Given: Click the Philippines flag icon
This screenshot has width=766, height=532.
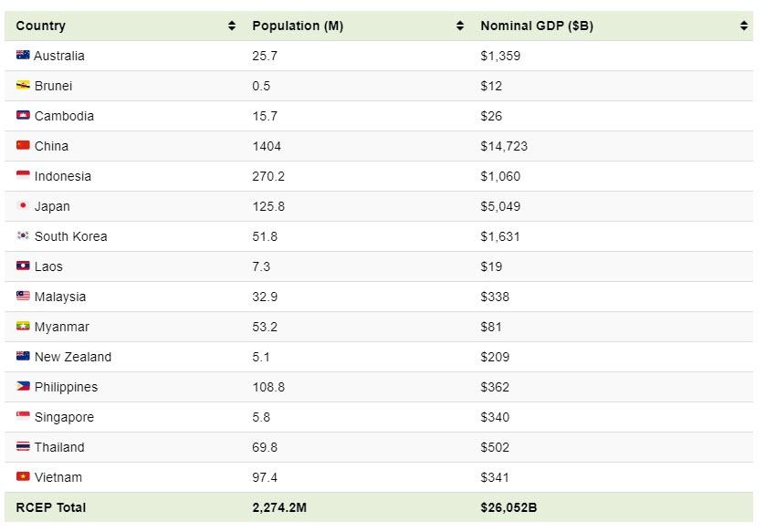Looking at the screenshot, I should [x=23, y=387].
